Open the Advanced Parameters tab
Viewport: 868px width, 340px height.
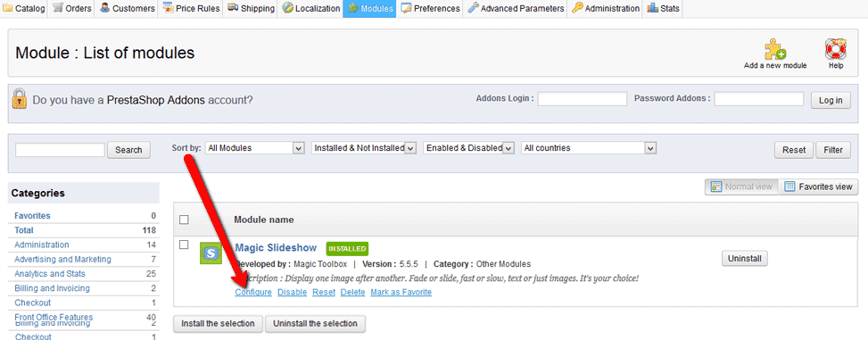[x=516, y=8]
